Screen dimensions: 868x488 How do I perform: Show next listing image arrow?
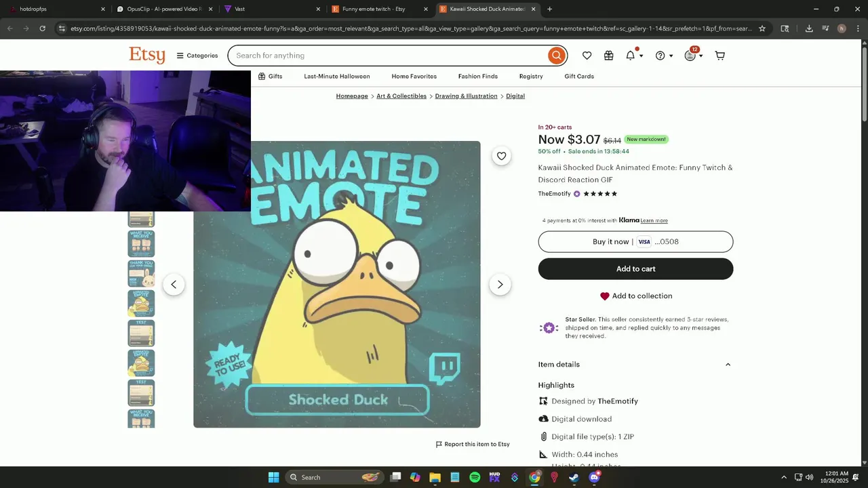click(500, 285)
